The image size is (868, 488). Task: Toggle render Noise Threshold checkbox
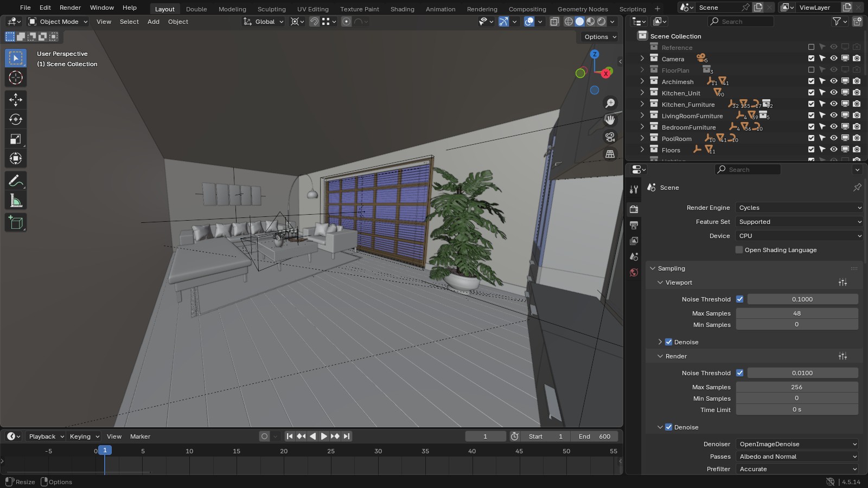point(739,373)
